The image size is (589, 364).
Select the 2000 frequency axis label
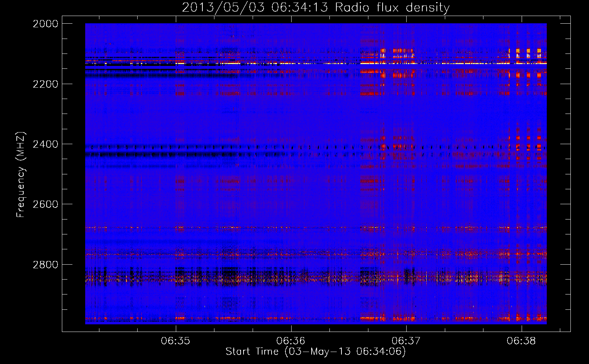pos(46,24)
